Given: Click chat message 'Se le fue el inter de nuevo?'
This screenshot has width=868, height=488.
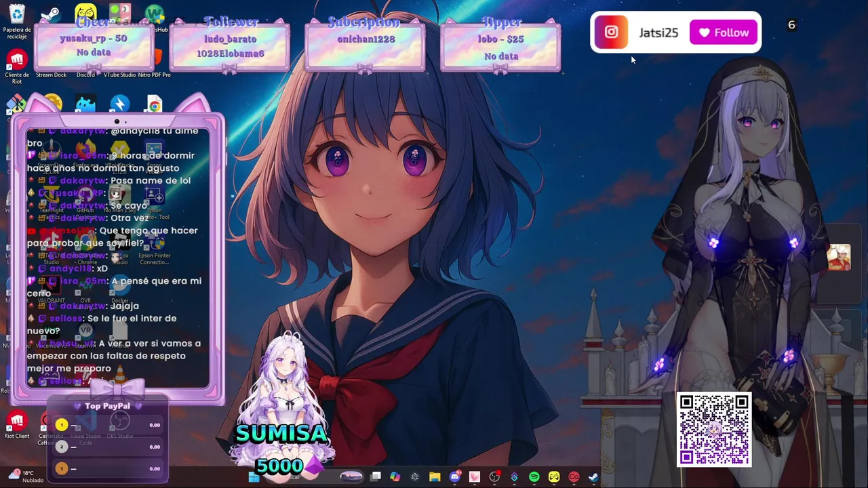Looking at the screenshot, I should coord(102,325).
